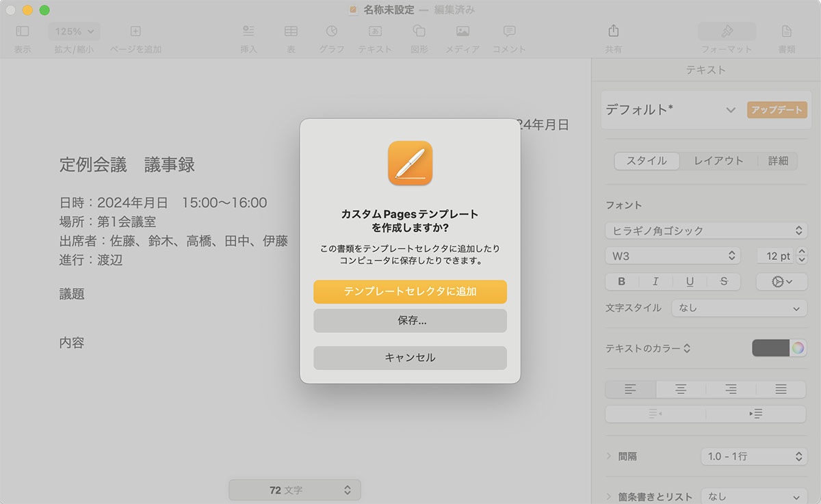Image resolution: width=821 pixels, height=504 pixels.
Task: Click the 12 pt font size field
Action: (775, 256)
